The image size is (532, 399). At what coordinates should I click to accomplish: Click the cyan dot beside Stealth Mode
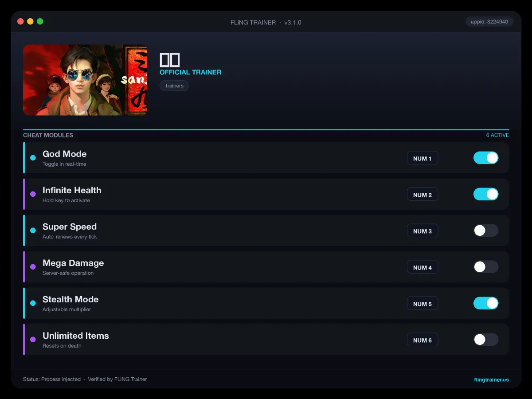[x=33, y=303]
